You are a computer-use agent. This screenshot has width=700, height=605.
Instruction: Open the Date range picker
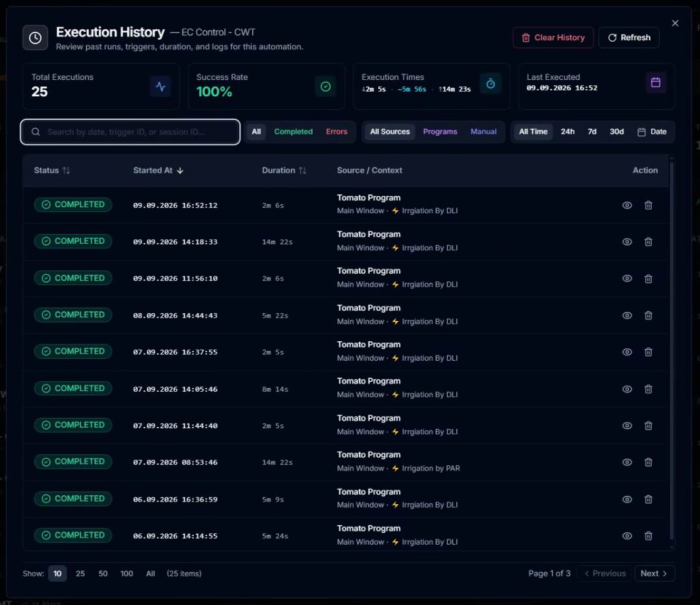coord(653,132)
